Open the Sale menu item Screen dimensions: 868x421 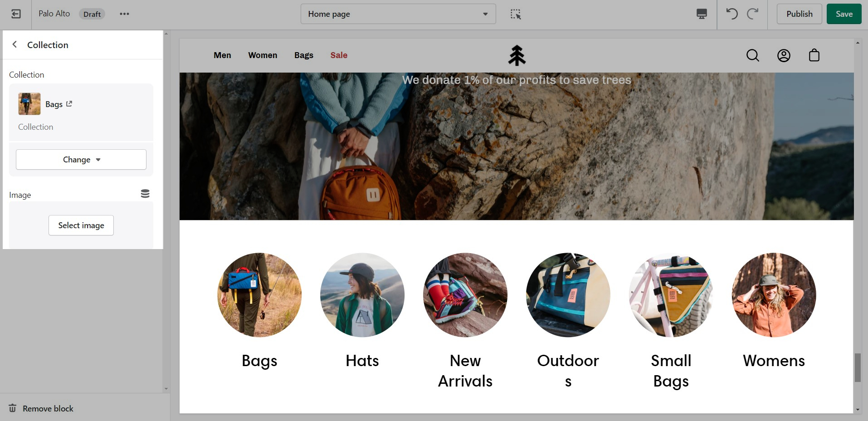339,55
